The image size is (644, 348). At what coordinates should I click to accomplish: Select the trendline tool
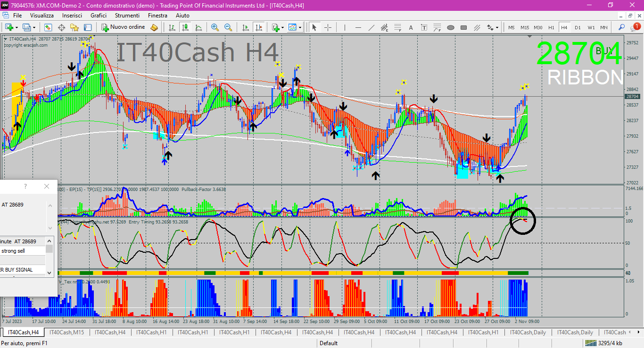tap(371, 27)
